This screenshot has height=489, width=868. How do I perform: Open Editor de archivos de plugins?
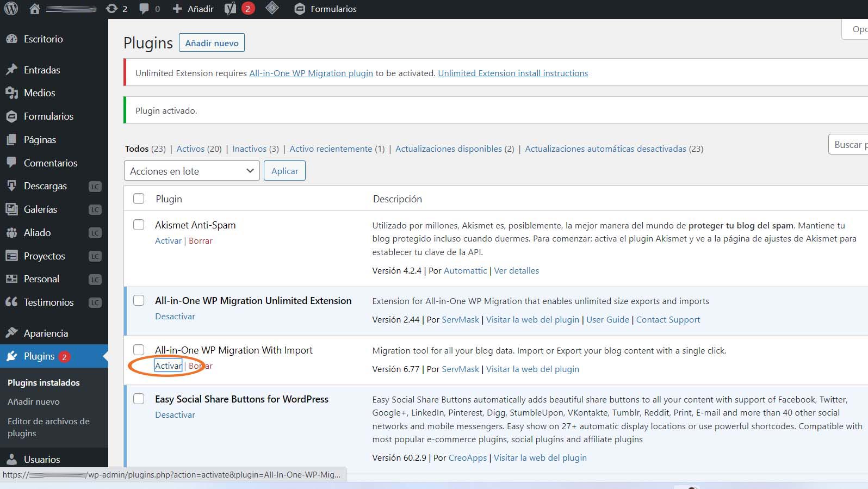point(48,427)
